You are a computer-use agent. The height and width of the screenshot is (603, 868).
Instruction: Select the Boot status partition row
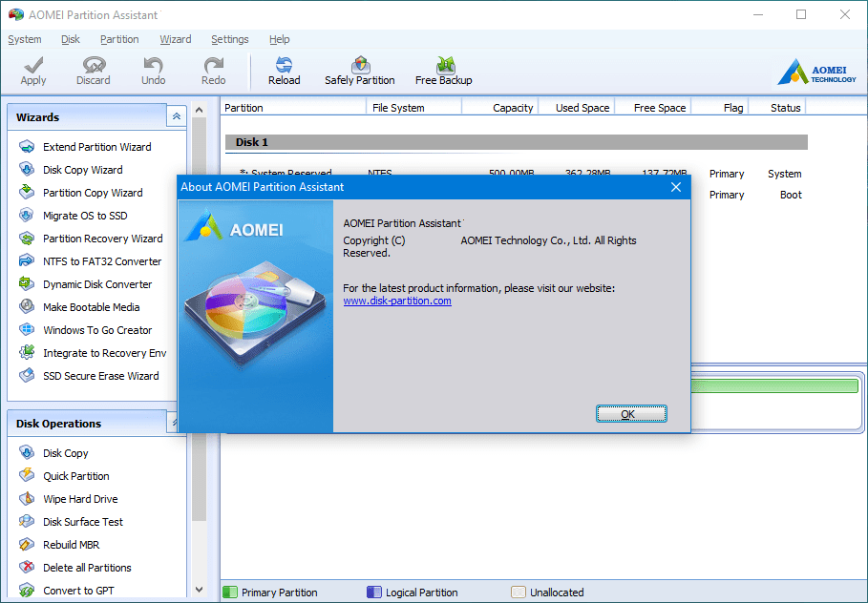pos(750,195)
